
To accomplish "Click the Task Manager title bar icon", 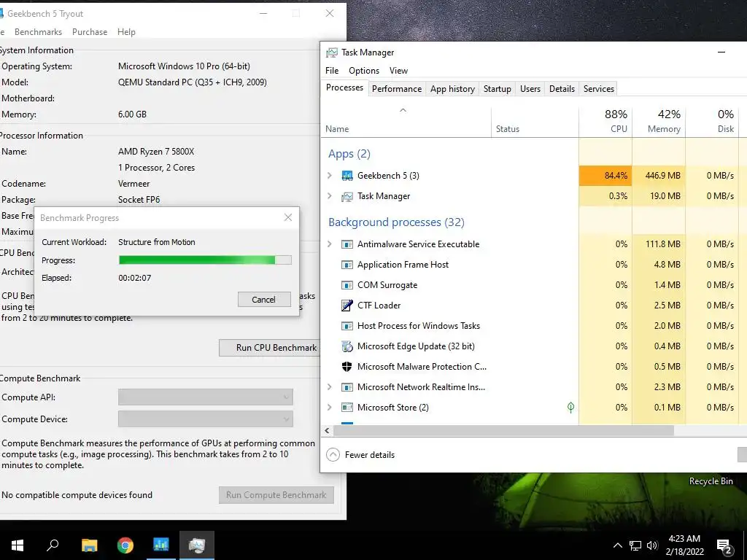I will [332, 52].
